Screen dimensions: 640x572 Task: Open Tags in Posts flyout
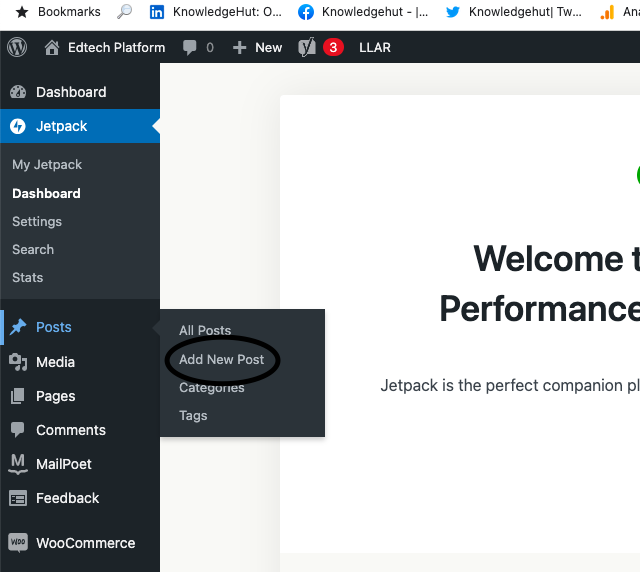[x=193, y=416]
